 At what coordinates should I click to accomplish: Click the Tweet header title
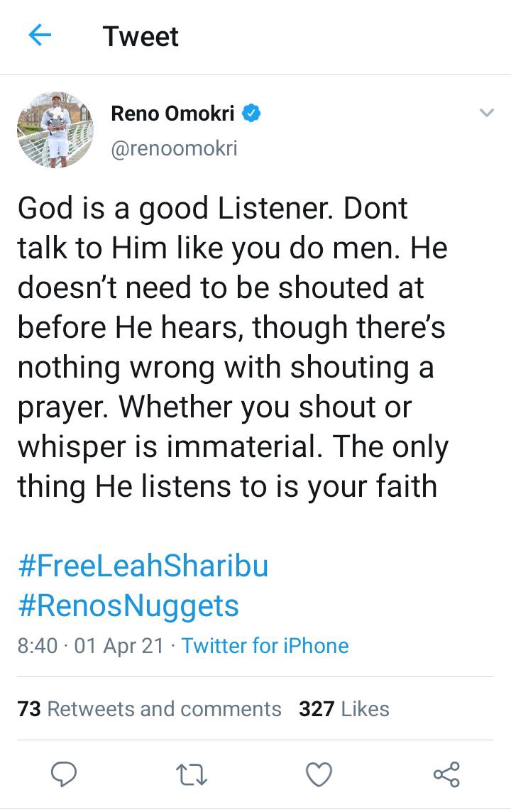pyautogui.click(x=141, y=36)
